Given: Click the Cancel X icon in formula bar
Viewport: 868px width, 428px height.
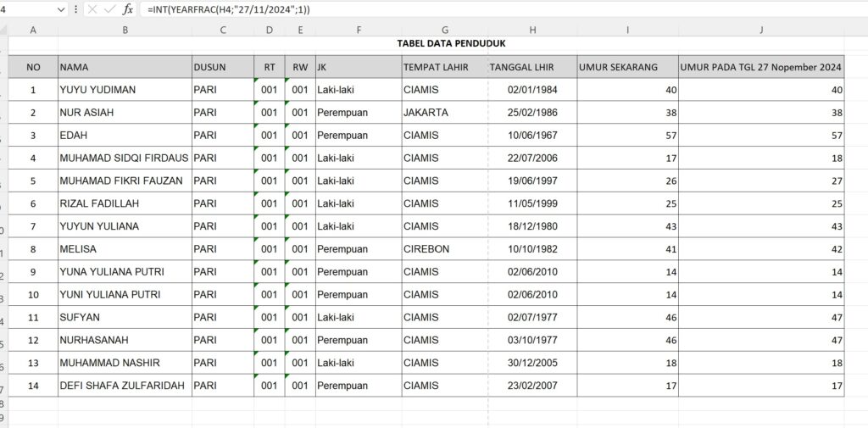Looking at the screenshot, I should click(x=92, y=9).
